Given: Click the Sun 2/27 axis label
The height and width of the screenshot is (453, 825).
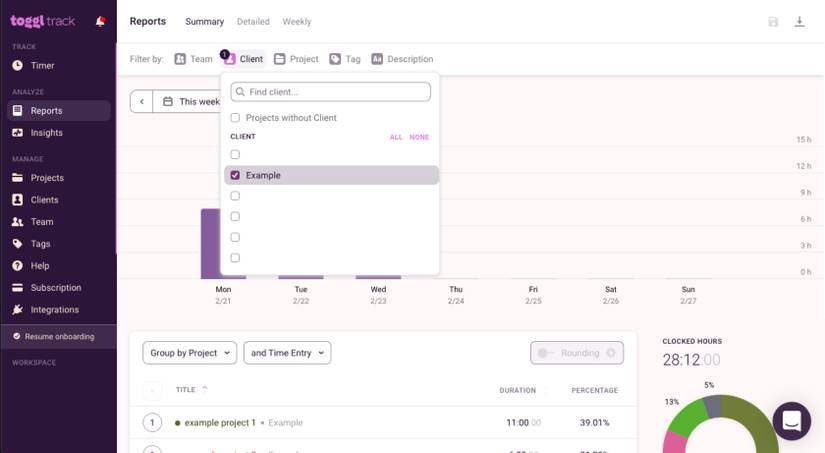Looking at the screenshot, I should [688, 295].
